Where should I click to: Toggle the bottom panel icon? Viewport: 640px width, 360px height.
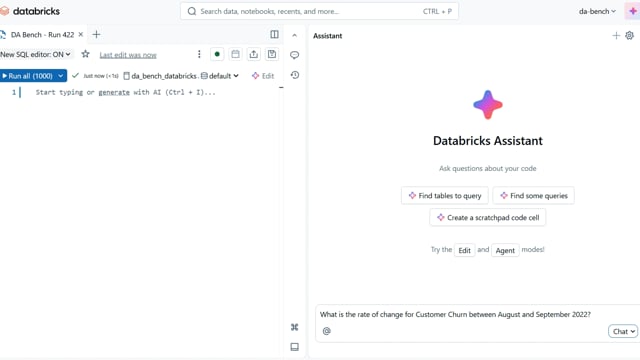point(294,347)
